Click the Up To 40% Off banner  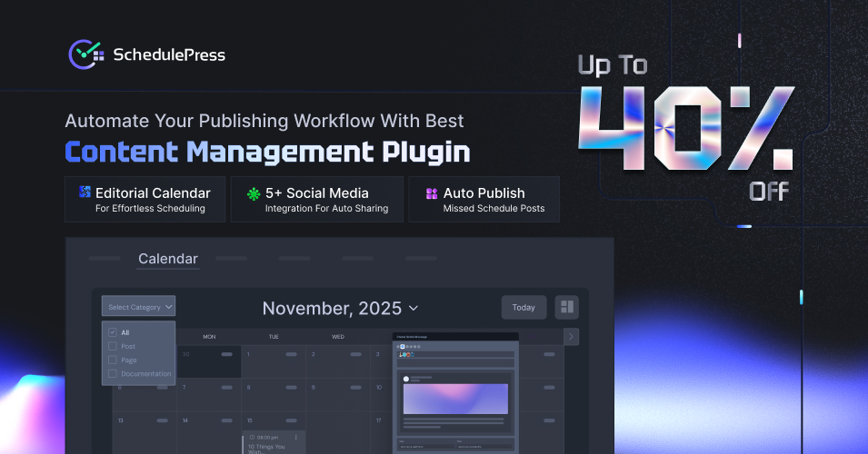pos(686,127)
